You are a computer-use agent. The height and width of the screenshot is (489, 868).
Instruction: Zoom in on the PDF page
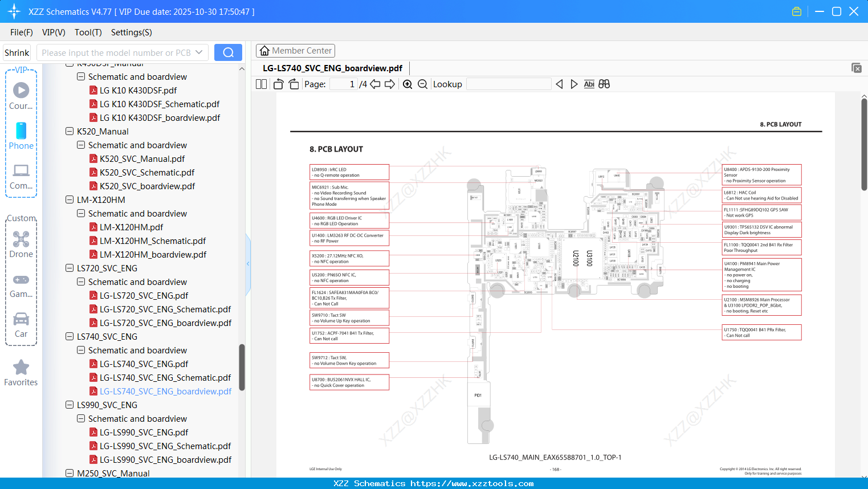click(407, 84)
